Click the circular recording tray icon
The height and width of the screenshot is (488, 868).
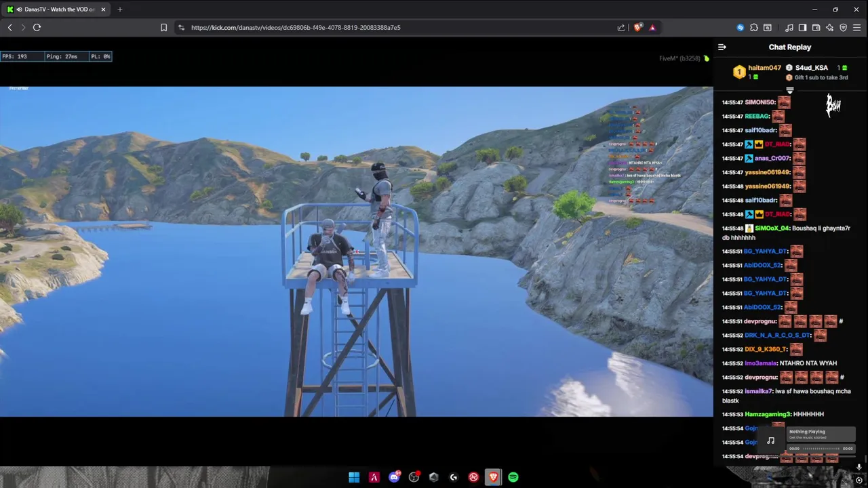[x=859, y=481]
